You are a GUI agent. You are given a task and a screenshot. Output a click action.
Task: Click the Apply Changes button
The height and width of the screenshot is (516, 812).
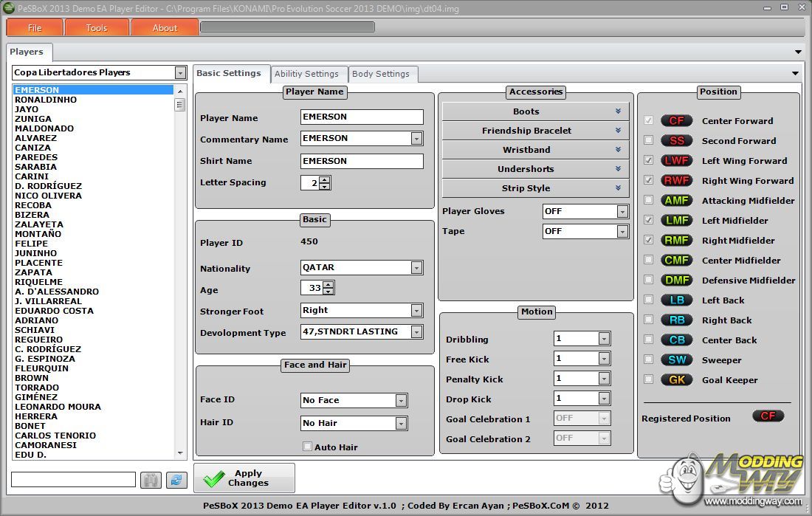coord(244,478)
